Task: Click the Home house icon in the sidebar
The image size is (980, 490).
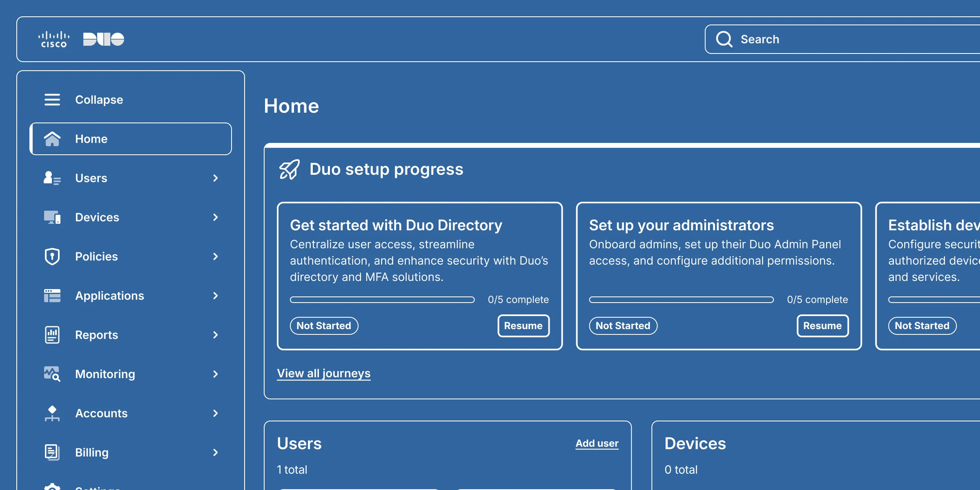Action: (52, 139)
